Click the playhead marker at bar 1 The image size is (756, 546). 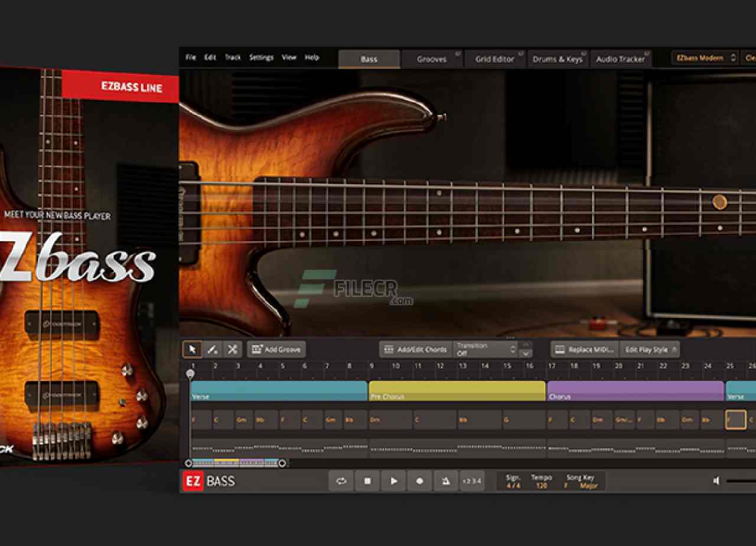click(x=190, y=373)
